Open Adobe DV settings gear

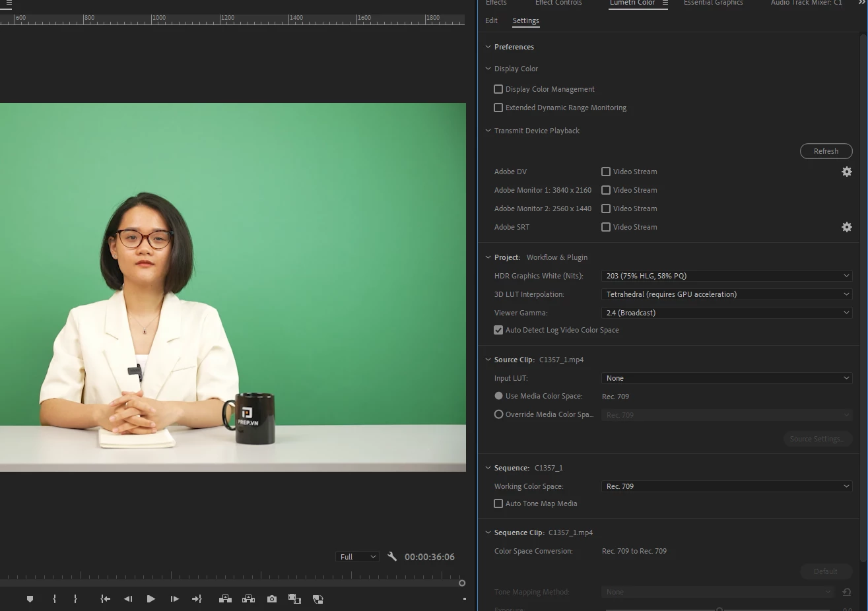(x=847, y=172)
